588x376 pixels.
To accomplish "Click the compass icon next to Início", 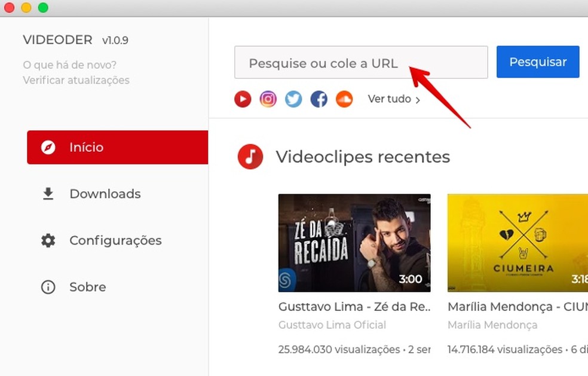I will 48,146.
